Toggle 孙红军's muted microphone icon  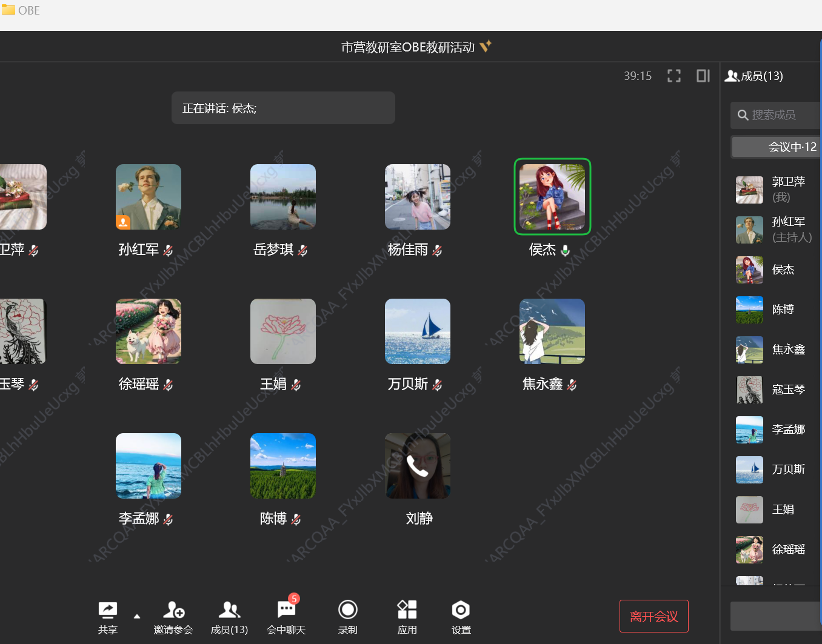point(169,250)
